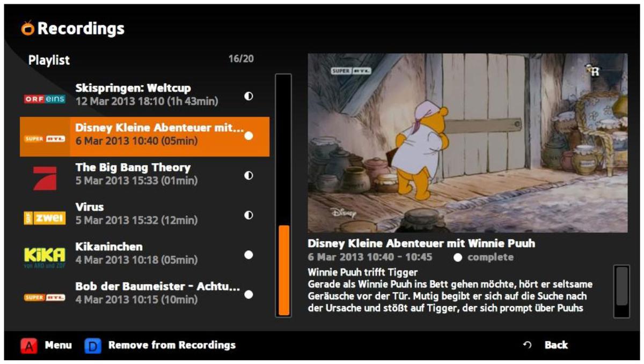This screenshot has width=644, height=364.
Task: Click the half-filled status circle for Skispringen
Action: [248, 96]
